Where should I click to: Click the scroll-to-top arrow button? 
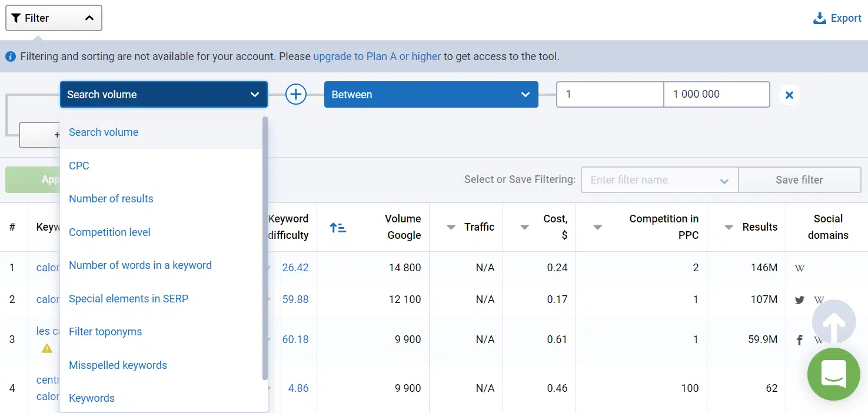point(833,322)
